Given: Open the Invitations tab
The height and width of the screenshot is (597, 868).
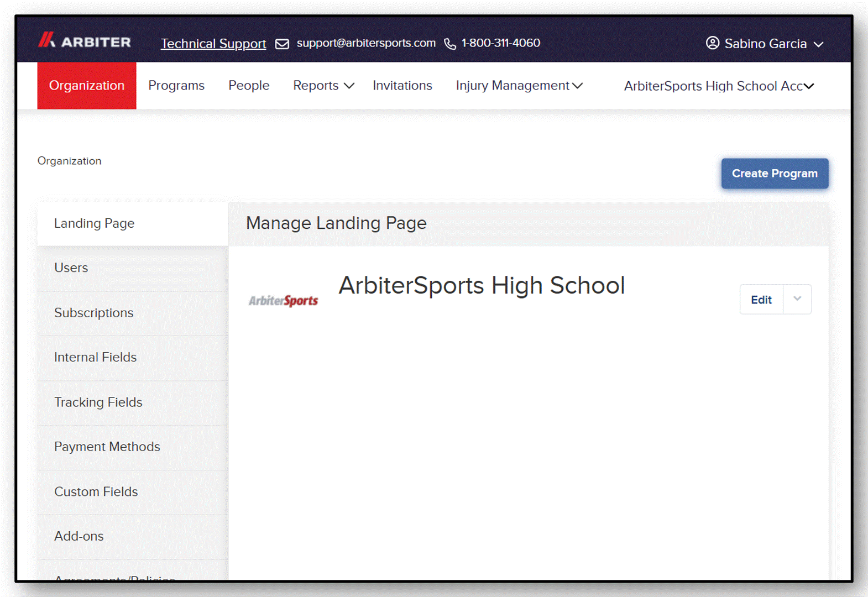Looking at the screenshot, I should click(x=402, y=86).
